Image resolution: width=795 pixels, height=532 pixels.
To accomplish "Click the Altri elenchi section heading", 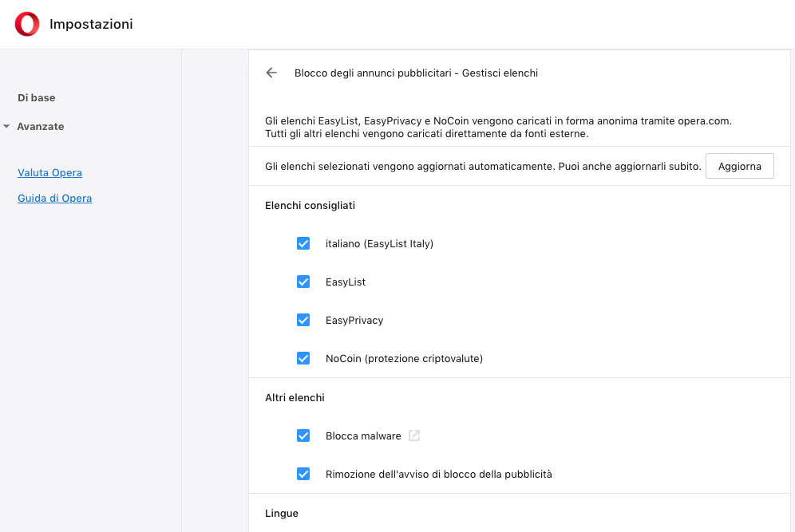I will pos(295,398).
